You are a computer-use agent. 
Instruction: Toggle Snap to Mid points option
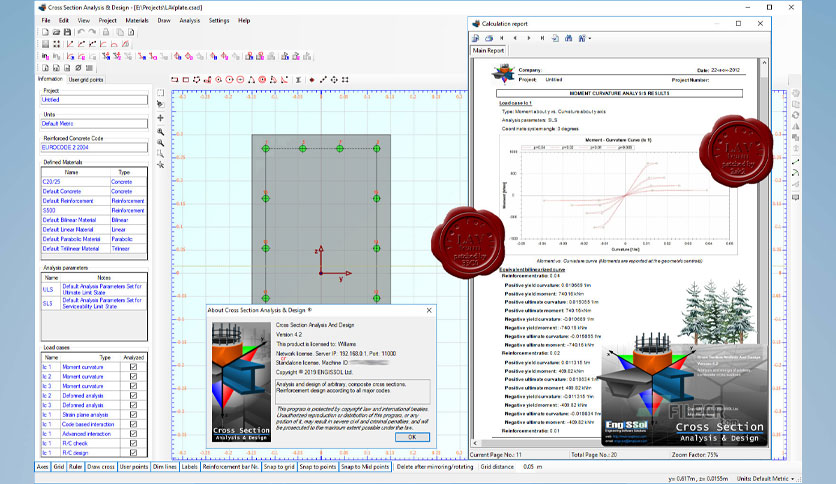click(365, 466)
